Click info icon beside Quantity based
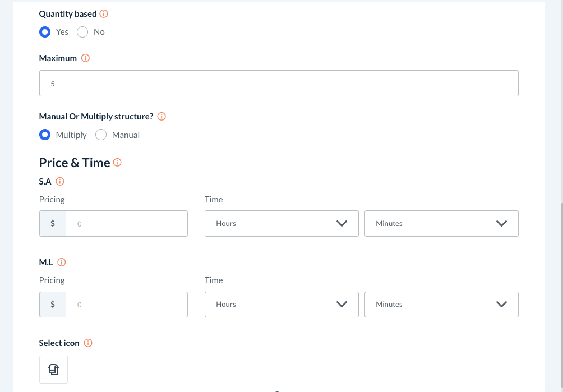 click(x=104, y=14)
